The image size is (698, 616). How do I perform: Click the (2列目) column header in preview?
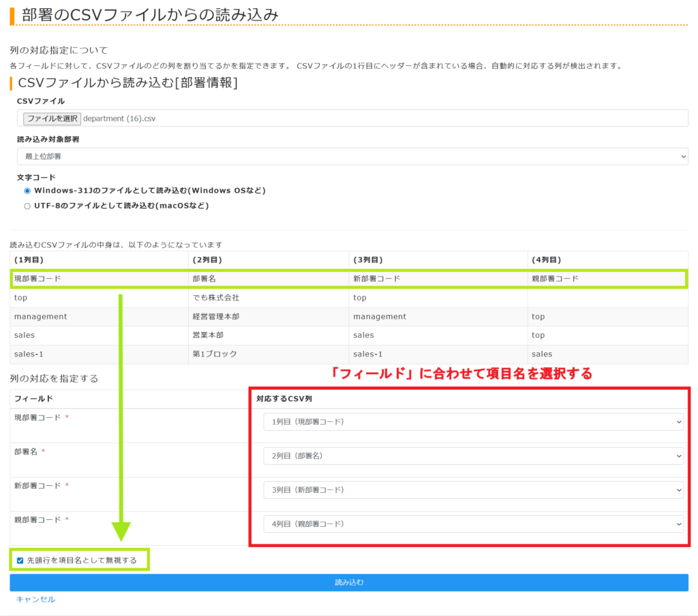tap(207, 260)
